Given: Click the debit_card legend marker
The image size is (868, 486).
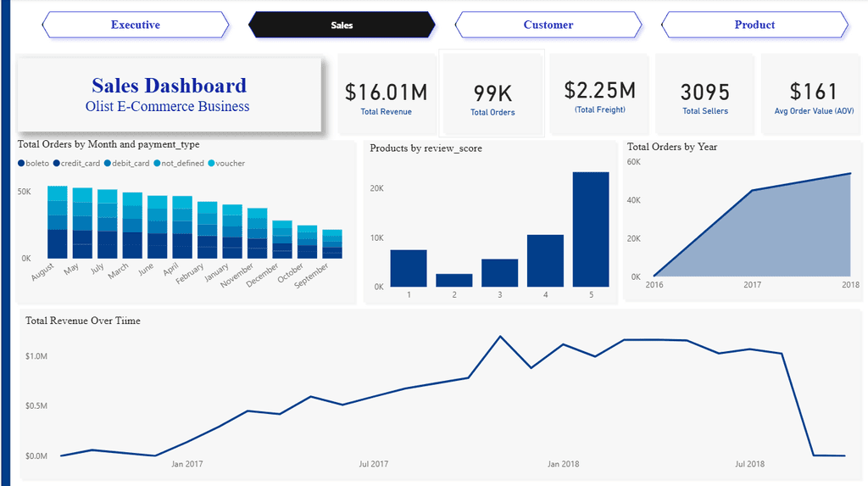Looking at the screenshot, I should (108, 164).
